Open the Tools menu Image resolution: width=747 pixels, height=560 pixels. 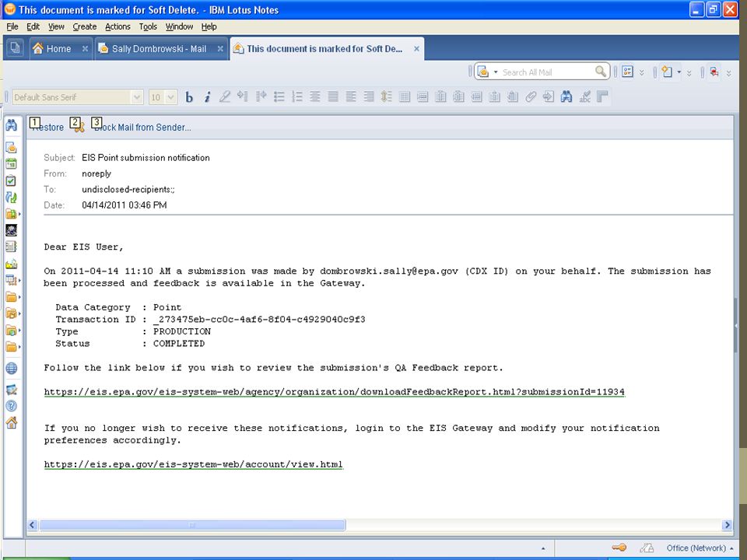coord(148,26)
